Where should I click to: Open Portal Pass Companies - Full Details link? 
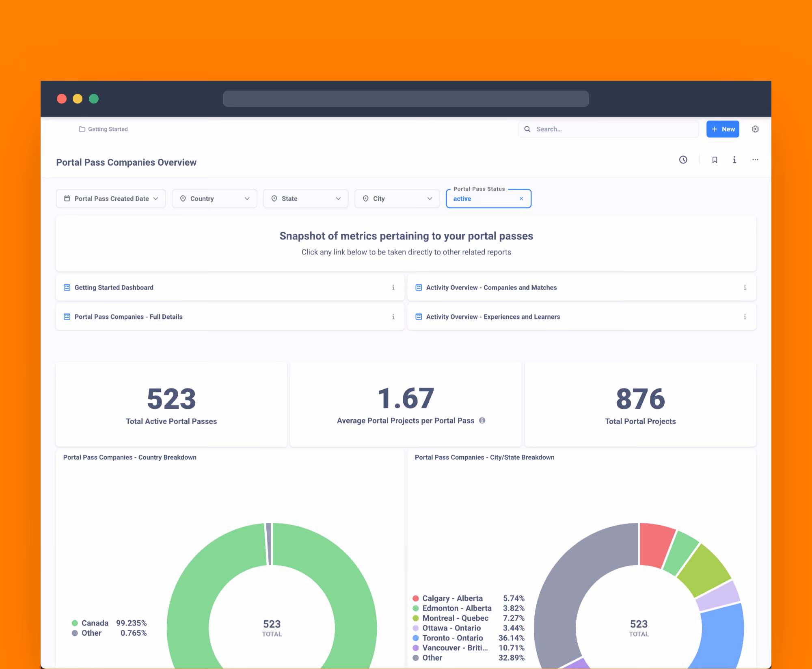click(129, 317)
